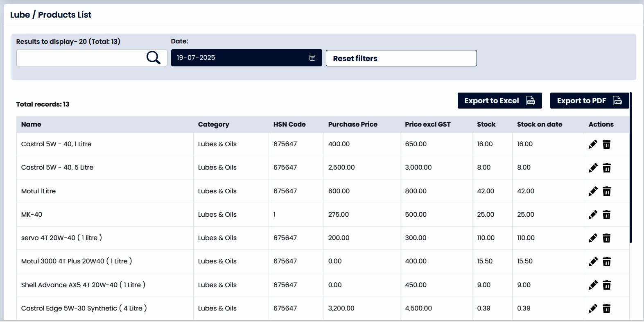Click the Name column header
Image resolution: width=644 pixels, height=322 pixels.
tap(31, 125)
